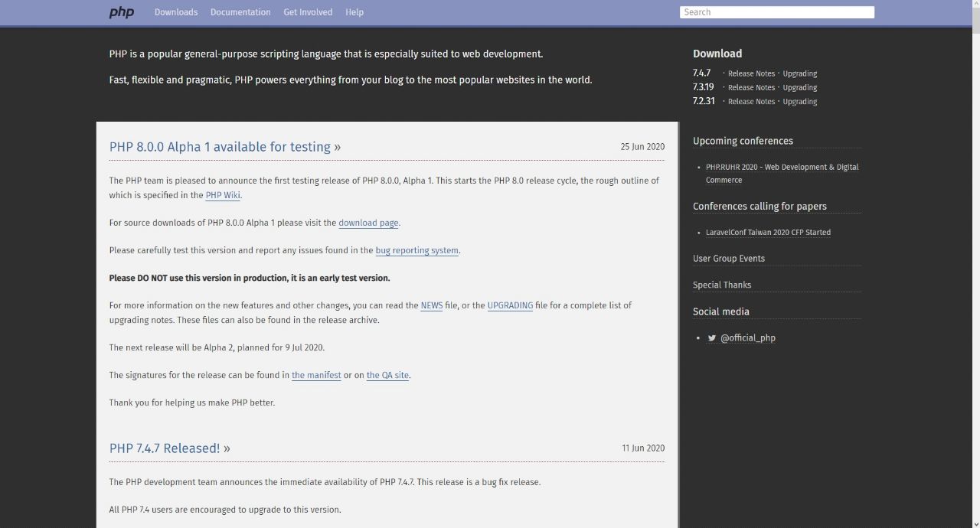Download PHP version 7.4.7
Viewport: 980px width, 528px height.
pos(702,73)
